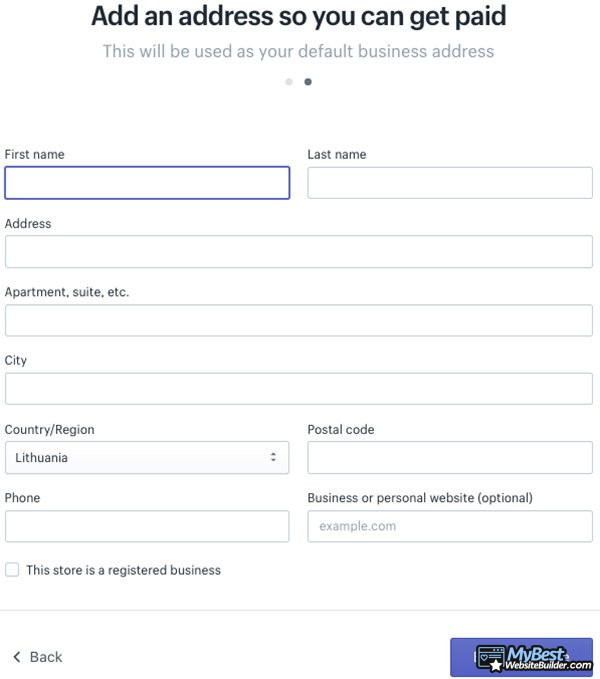This screenshot has width=600, height=679.
Task: Select the Phone number field
Action: (x=147, y=526)
